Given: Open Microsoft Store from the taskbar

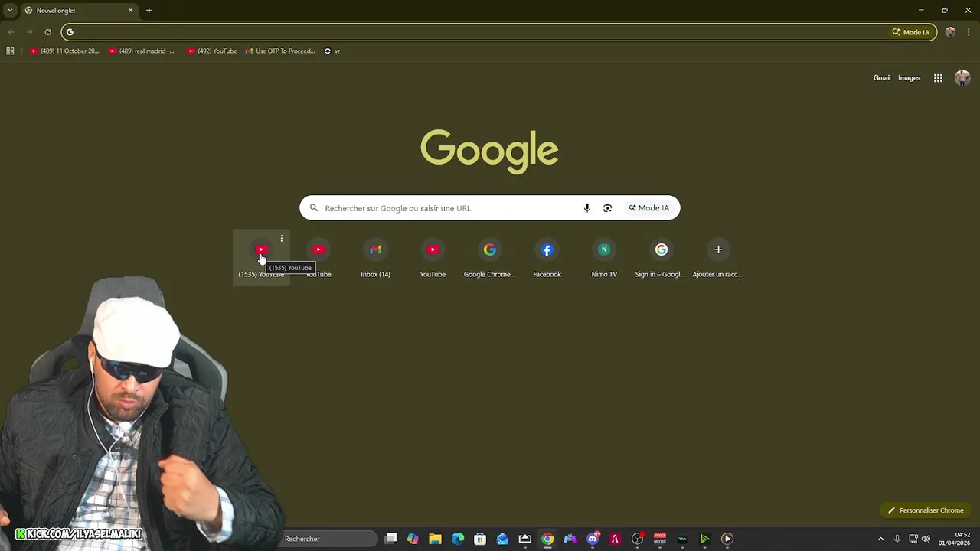Looking at the screenshot, I should 480,539.
